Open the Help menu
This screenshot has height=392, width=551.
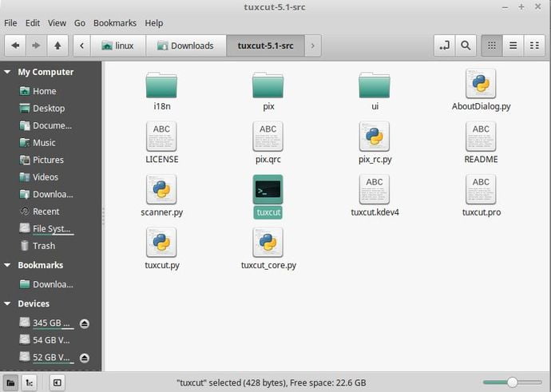(x=154, y=23)
